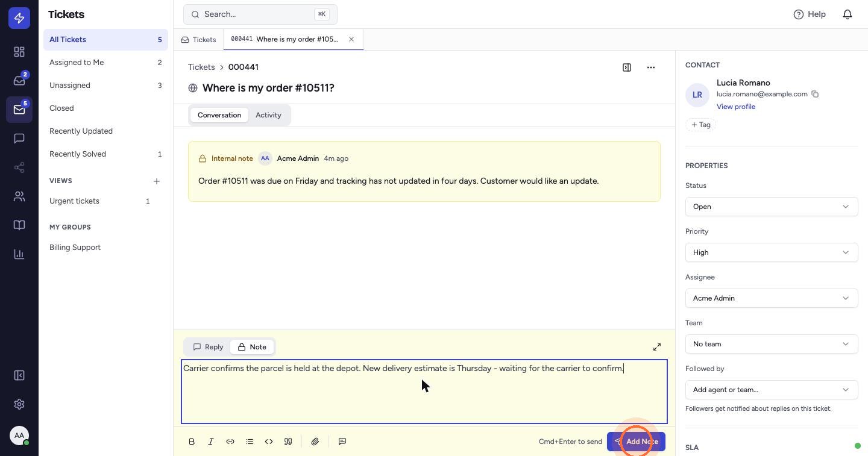Insert a bulleted list in the note

(250, 442)
